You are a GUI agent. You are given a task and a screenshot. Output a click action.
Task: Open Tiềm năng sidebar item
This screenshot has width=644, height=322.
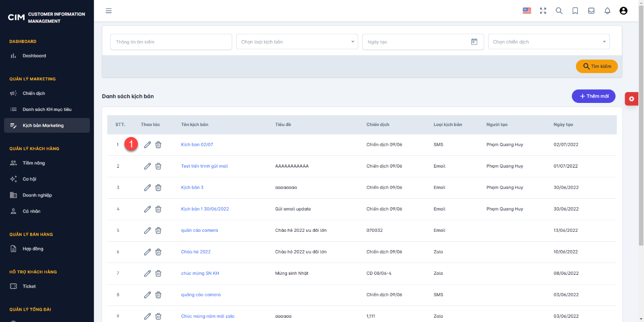34,163
